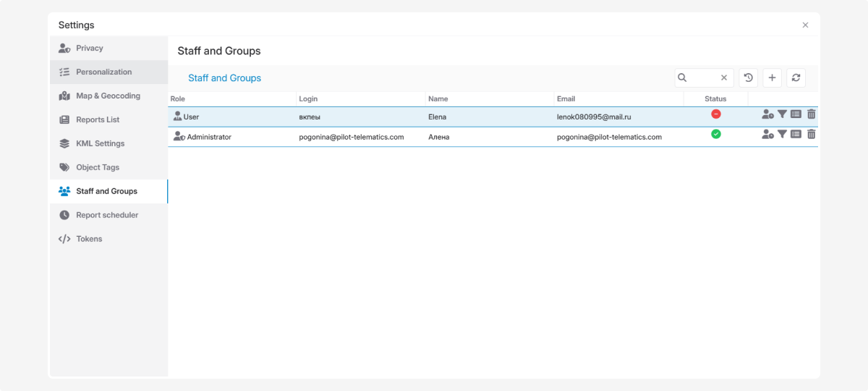Click user-clock icon in Administrator row
This screenshot has height=391, width=868.
[x=767, y=134]
